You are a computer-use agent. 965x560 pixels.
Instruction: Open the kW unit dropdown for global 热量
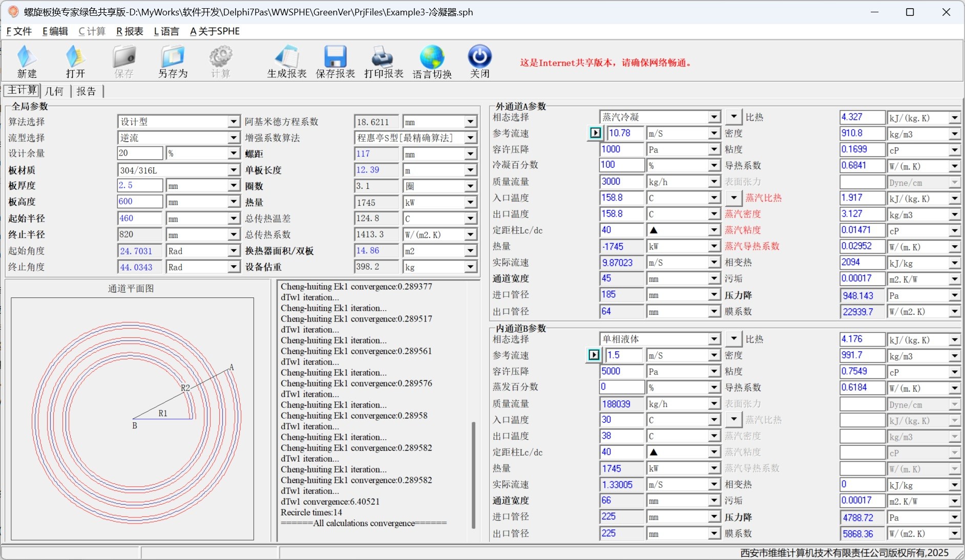click(471, 202)
